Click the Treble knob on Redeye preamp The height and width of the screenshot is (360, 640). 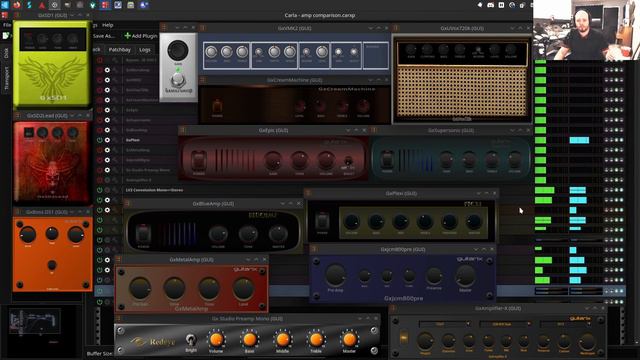click(x=316, y=339)
